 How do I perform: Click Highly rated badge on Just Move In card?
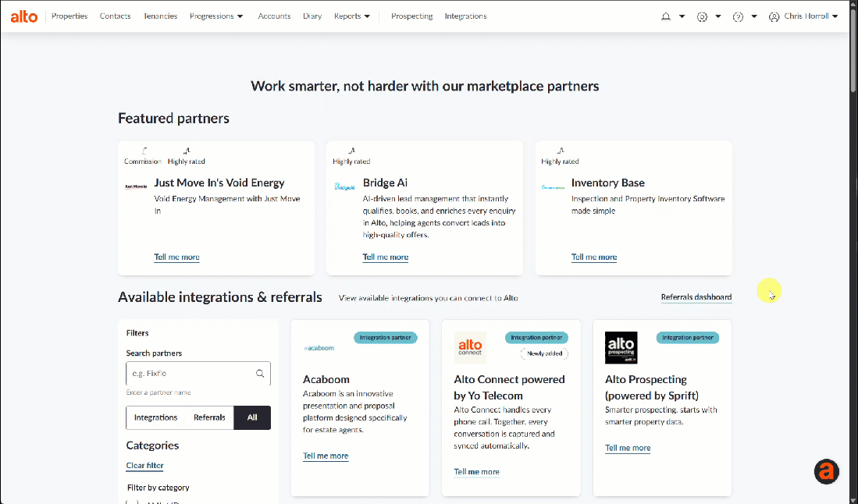[x=186, y=156]
